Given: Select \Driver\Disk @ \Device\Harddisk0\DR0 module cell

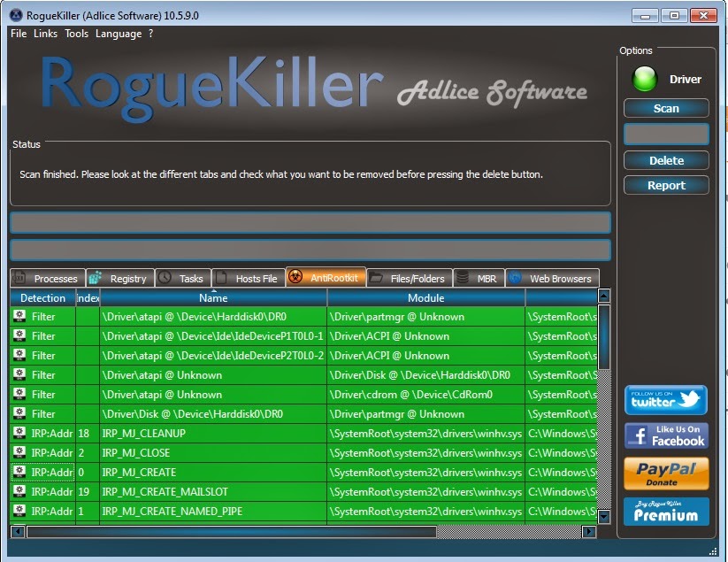Looking at the screenshot, I should coord(426,375).
